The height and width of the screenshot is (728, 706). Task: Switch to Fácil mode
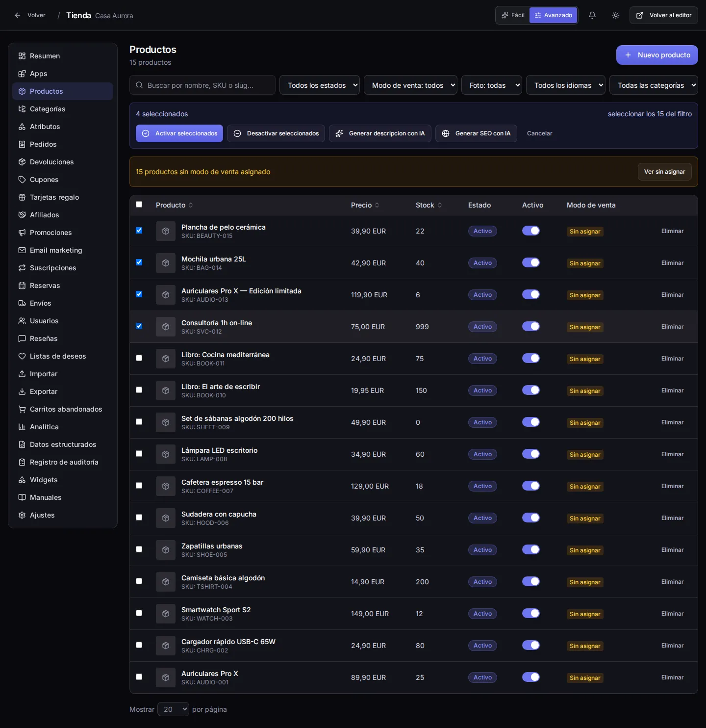(x=513, y=15)
